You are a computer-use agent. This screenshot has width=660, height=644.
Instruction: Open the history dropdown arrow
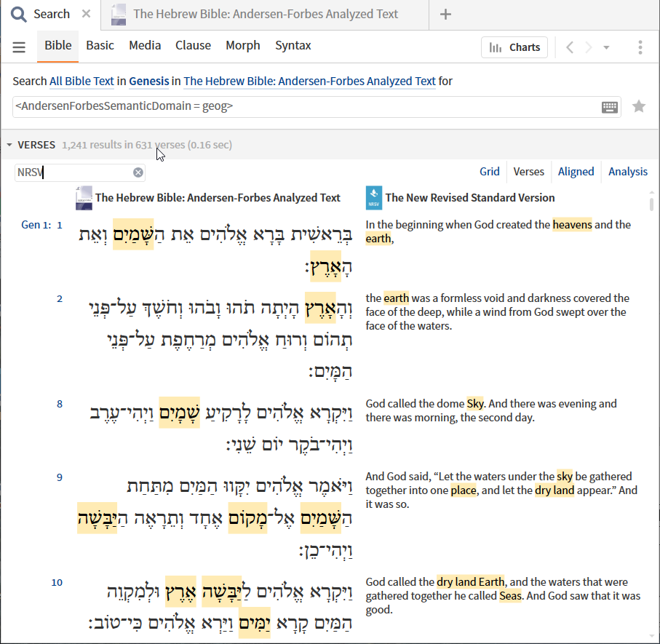[x=606, y=47]
